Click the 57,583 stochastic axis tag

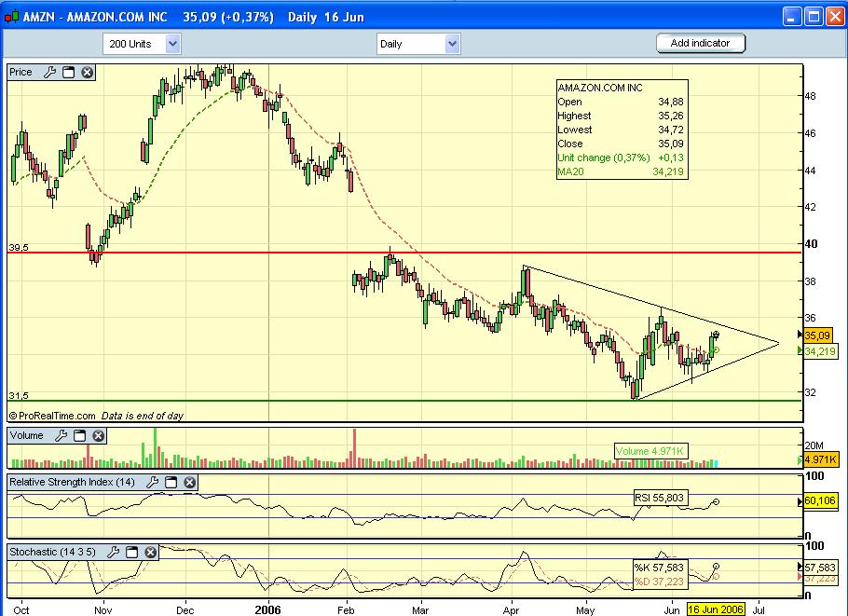[x=820, y=568]
